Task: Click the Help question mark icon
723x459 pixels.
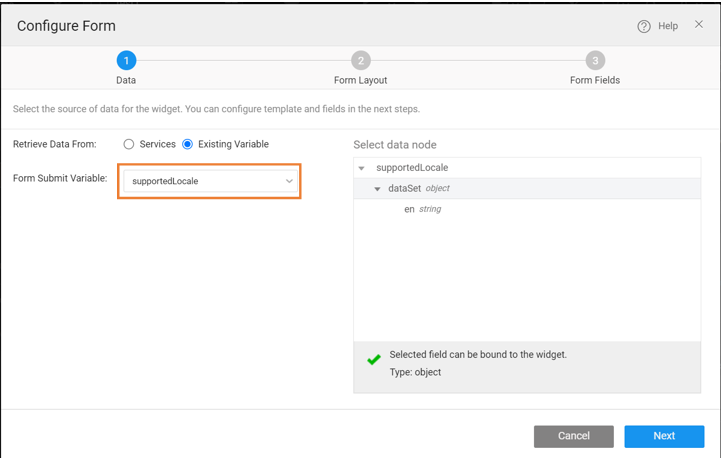Action: [x=644, y=27]
